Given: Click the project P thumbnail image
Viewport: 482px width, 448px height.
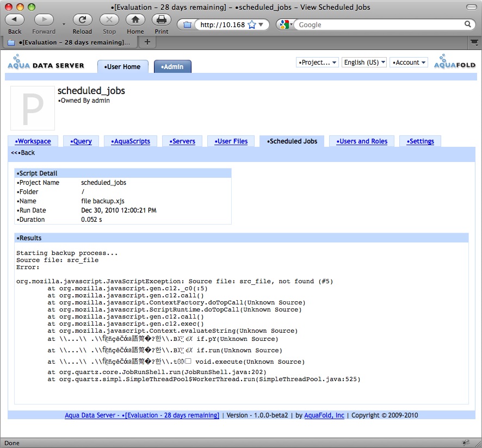Looking at the screenshot, I should point(33,108).
